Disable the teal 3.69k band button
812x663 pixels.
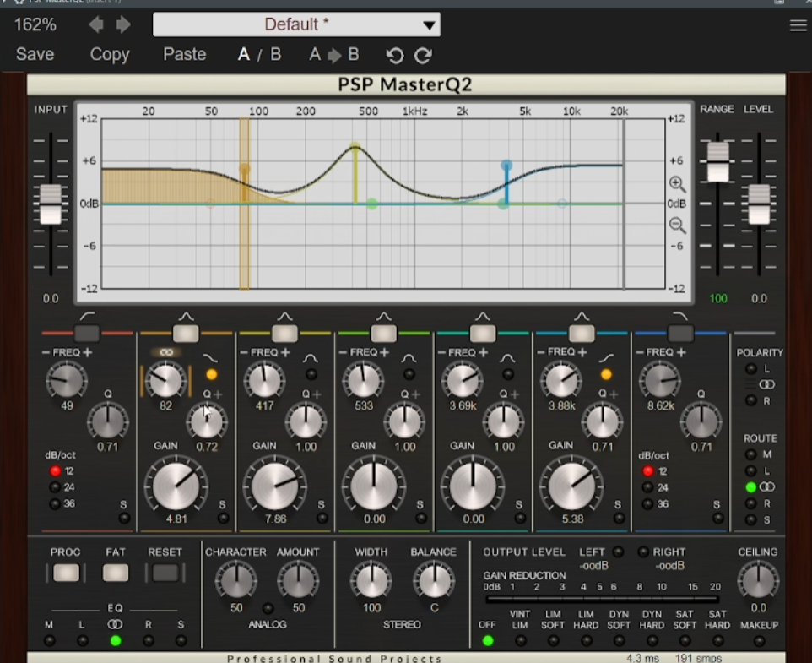point(482,334)
